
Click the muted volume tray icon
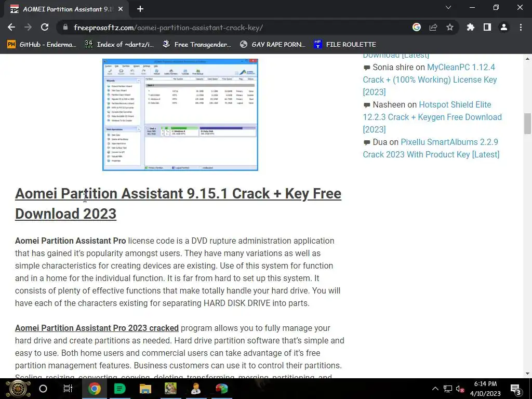point(460,389)
